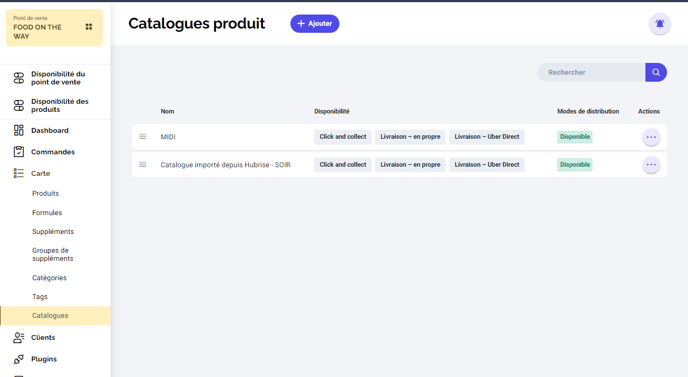Screen dimensions: 688x377
Task: Click the Disponible badge on MIDI row
Action: pyautogui.click(x=575, y=137)
